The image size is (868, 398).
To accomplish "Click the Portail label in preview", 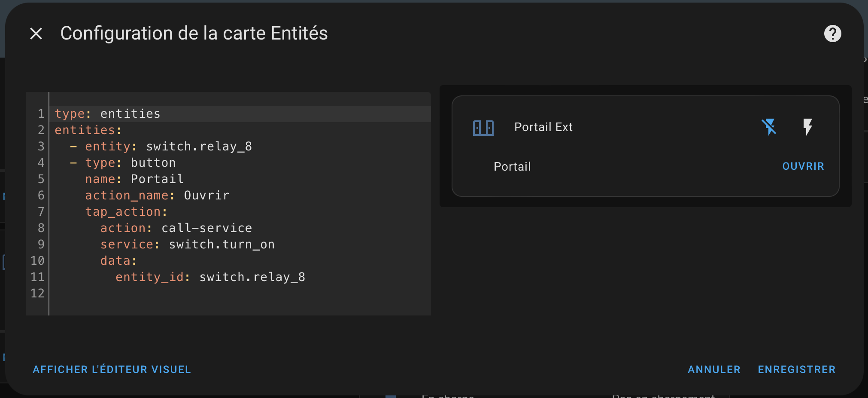I will coord(512,166).
